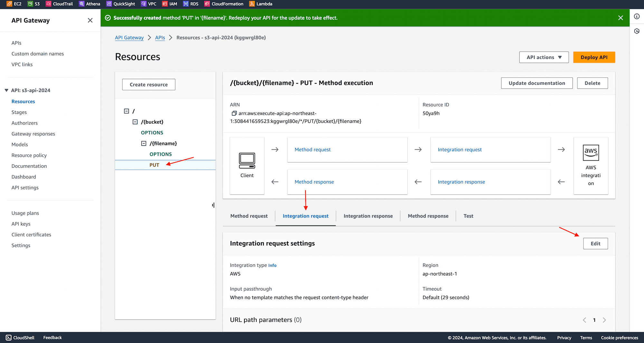Open Models in navigation

click(20, 144)
